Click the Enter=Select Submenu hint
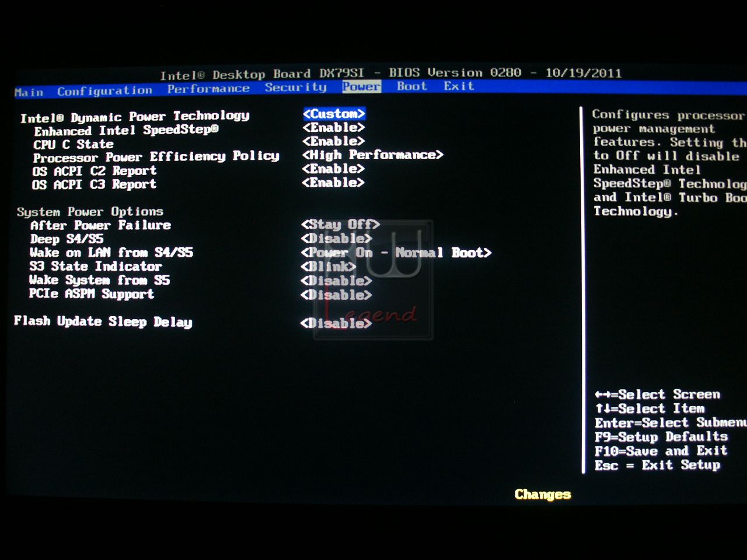 point(671,422)
